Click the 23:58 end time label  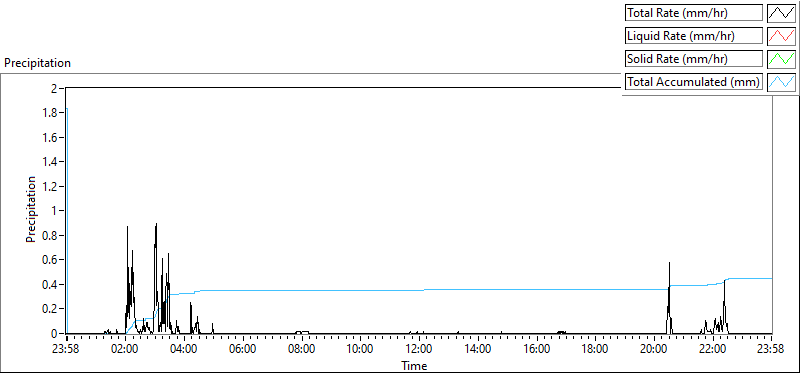point(771,350)
